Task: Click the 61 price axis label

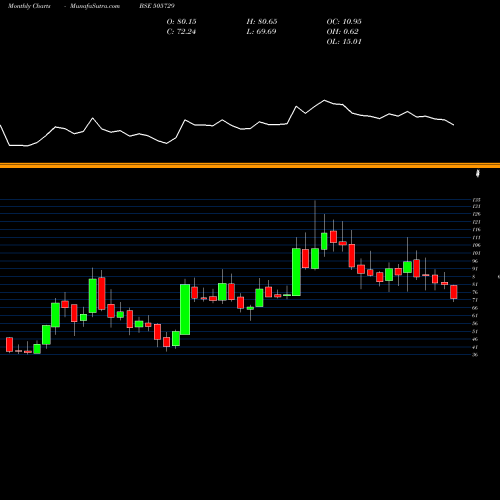Action: 475,316
